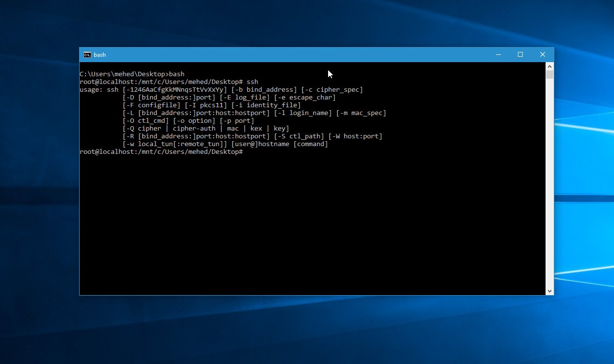Click the '[-w local_tun[:remote_tun]]' text

[x=175, y=144]
